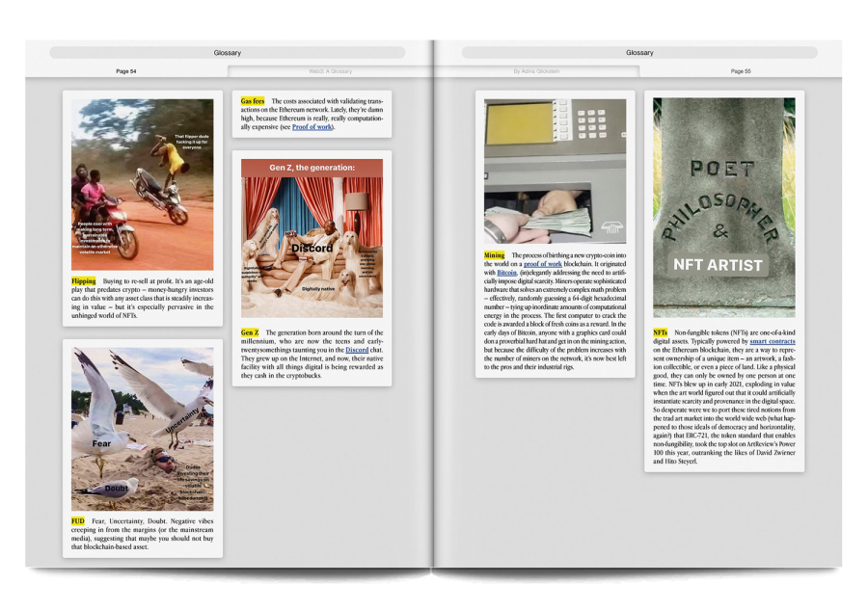Open the 'smart contracts' link in NFTs entry
This screenshot has height=610, width=868.
772,341
